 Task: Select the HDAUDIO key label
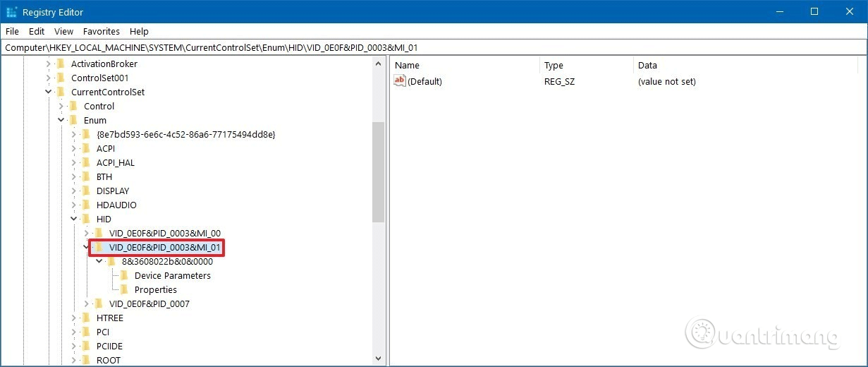point(116,205)
